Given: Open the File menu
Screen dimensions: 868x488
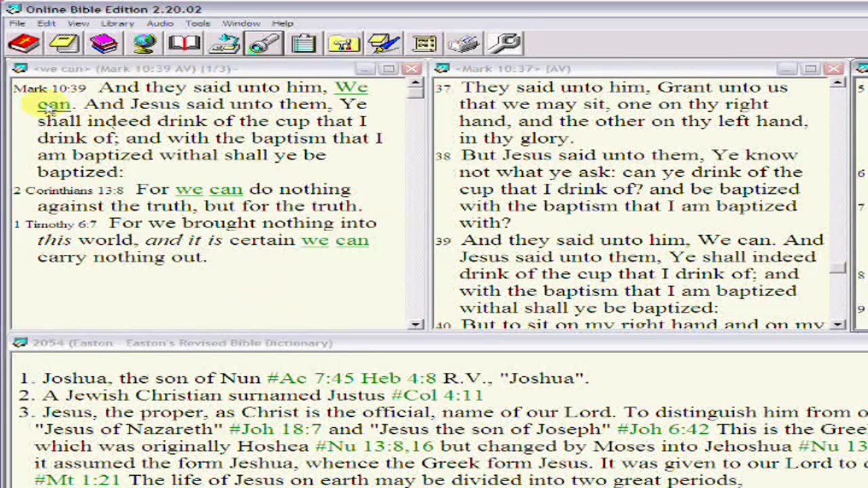Looking at the screenshot, I should click(17, 24).
